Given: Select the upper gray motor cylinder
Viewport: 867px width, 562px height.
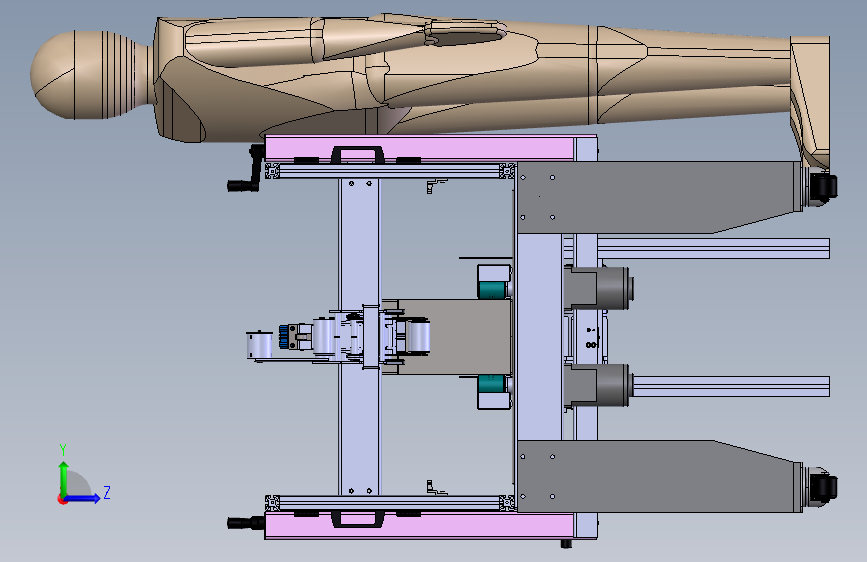Looking at the screenshot, I should (x=614, y=288).
